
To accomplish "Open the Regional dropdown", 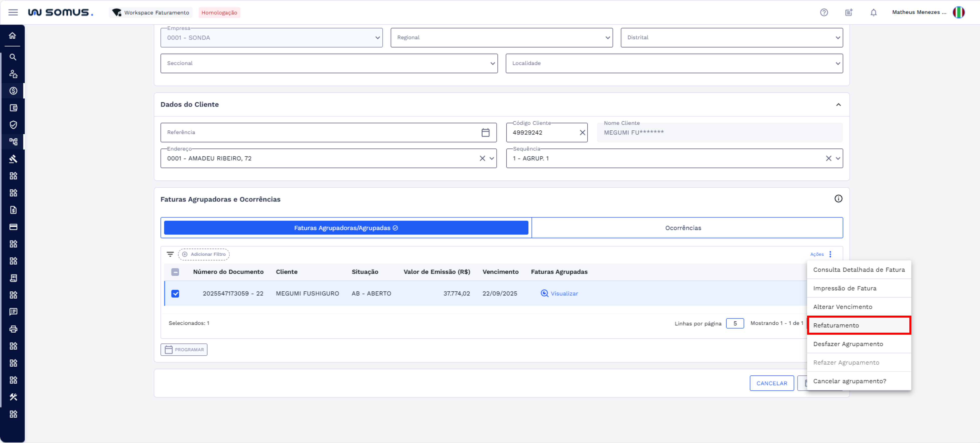I will 501,38.
